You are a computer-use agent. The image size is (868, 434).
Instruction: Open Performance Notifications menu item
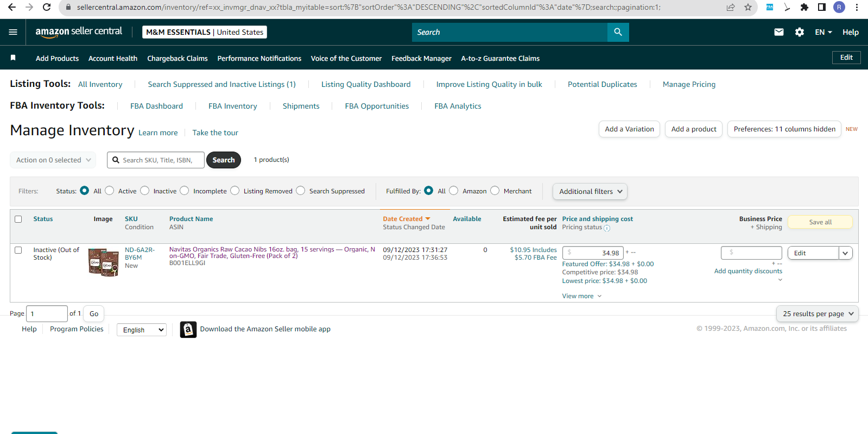click(259, 58)
